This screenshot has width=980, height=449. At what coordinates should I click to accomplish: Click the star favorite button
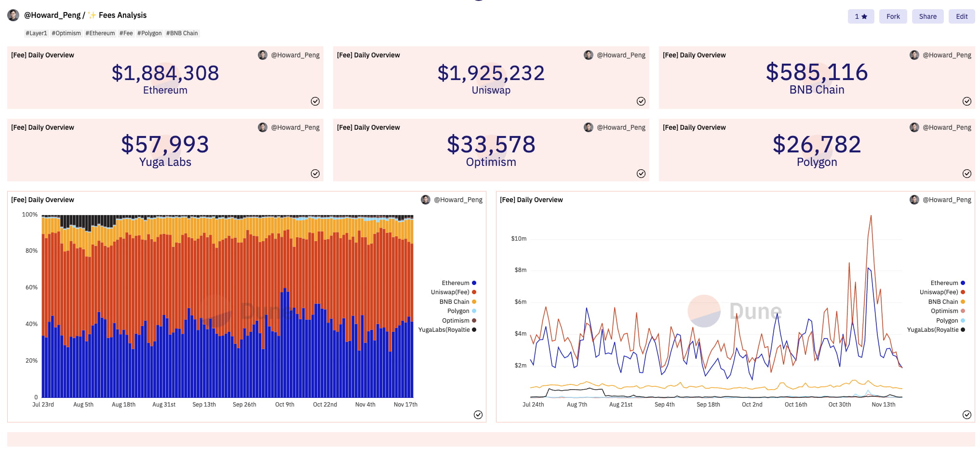coord(860,16)
